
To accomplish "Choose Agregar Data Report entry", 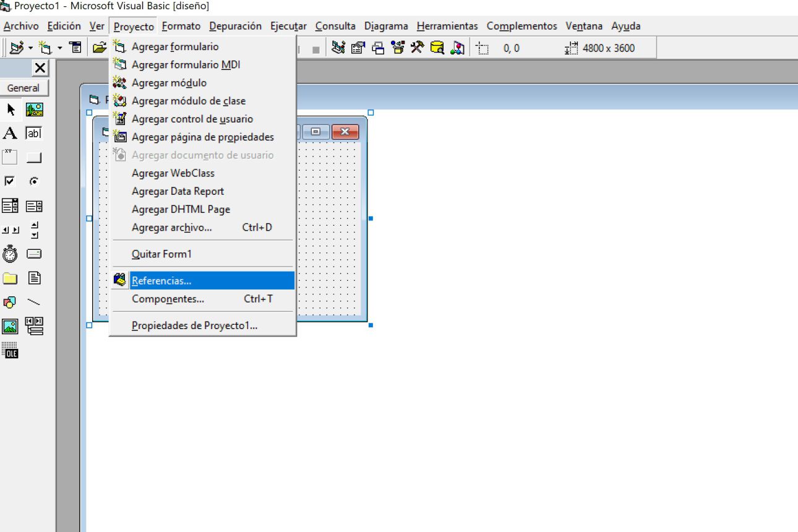I will (x=202, y=191).
